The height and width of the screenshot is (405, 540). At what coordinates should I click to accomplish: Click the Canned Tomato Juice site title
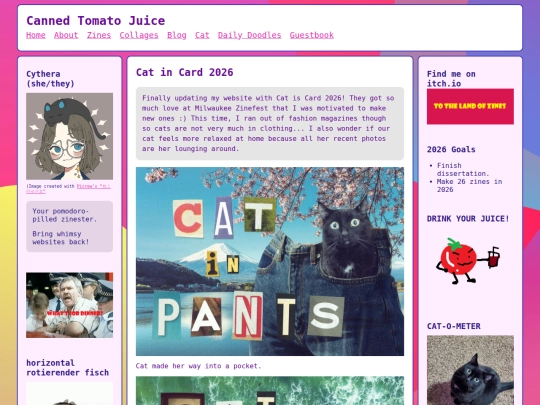click(x=96, y=21)
